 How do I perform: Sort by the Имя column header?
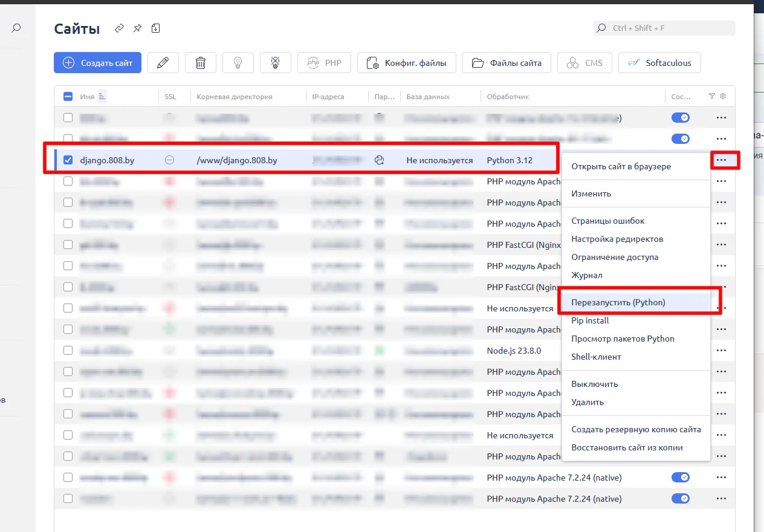coord(86,96)
